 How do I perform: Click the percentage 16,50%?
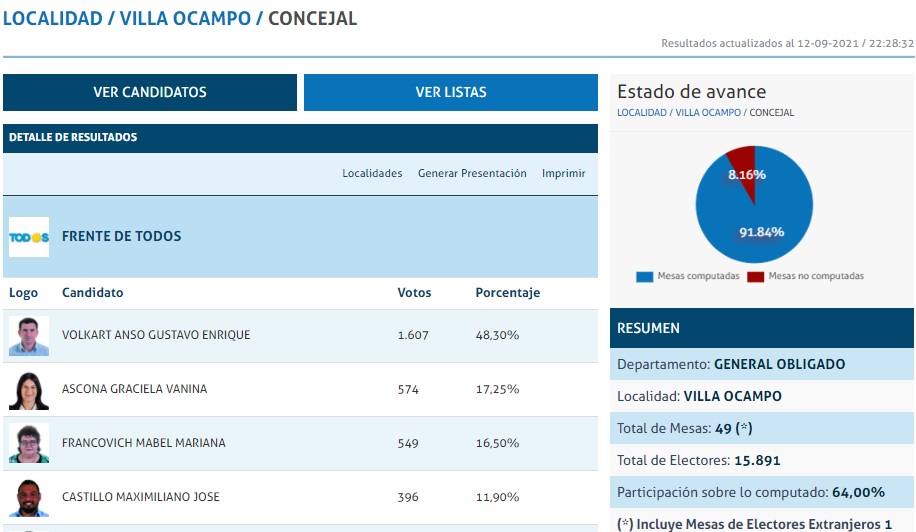[x=497, y=443]
